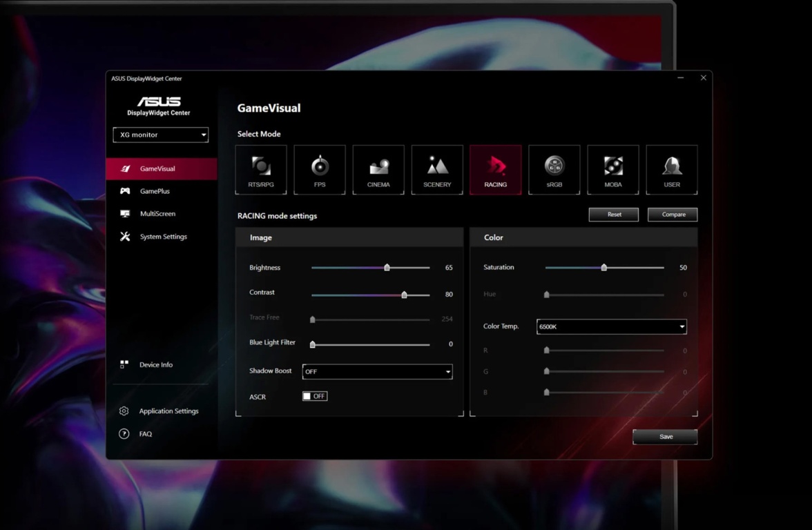Select the RTS/RPG GameVisual mode icon
The width and height of the screenshot is (812, 530).
pos(260,169)
